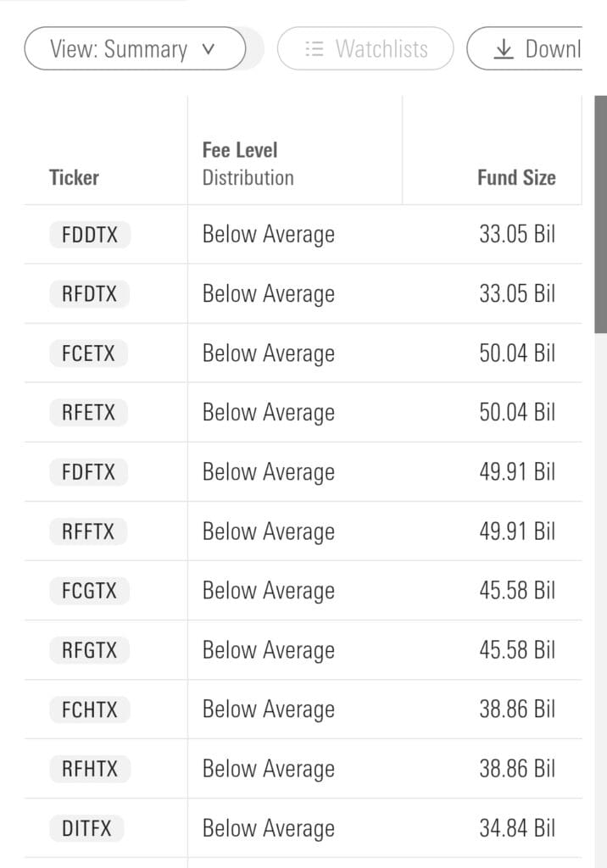The height and width of the screenshot is (868, 607).
Task: Click the chevron arrow in View Summary
Action: tap(209, 49)
